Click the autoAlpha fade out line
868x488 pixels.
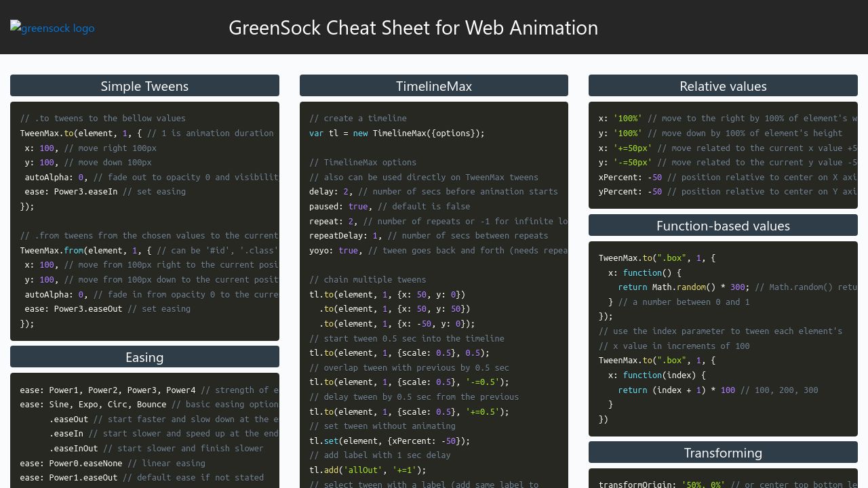pyautogui.click(x=151, y=177)
